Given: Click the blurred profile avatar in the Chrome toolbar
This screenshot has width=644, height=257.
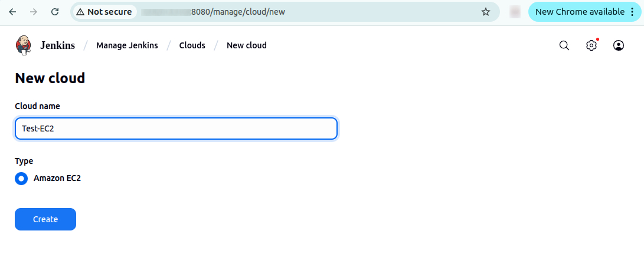Looking at the screenshot, I should tap(515, 12).
